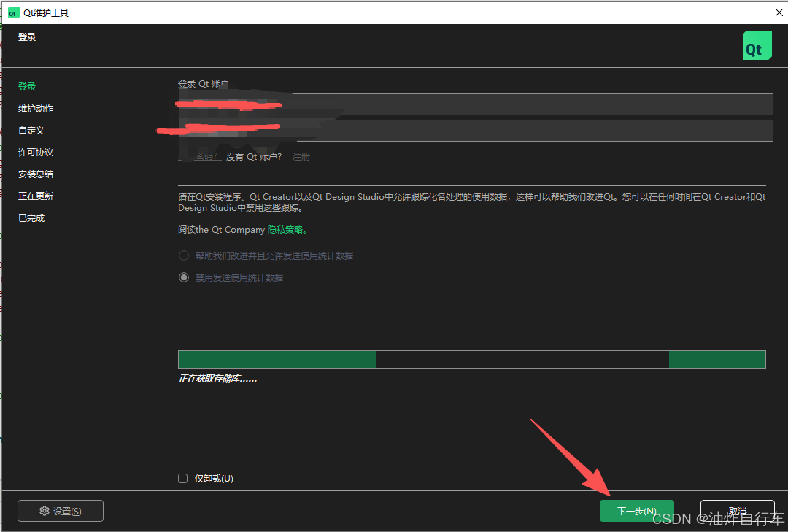This screenshot has width=788, height=532.
Task: Close the Qt维护工具 window
Action: (x=779, y=12)
